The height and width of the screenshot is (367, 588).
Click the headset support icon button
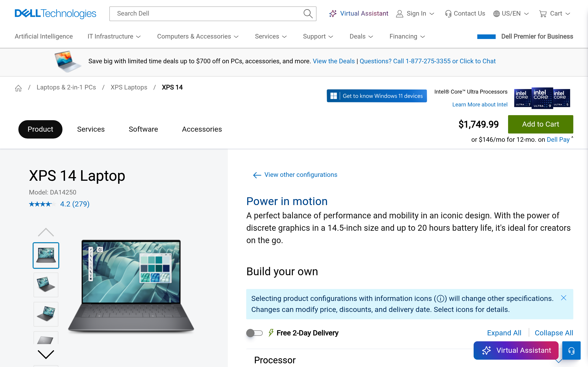click(x=571, y=350)
